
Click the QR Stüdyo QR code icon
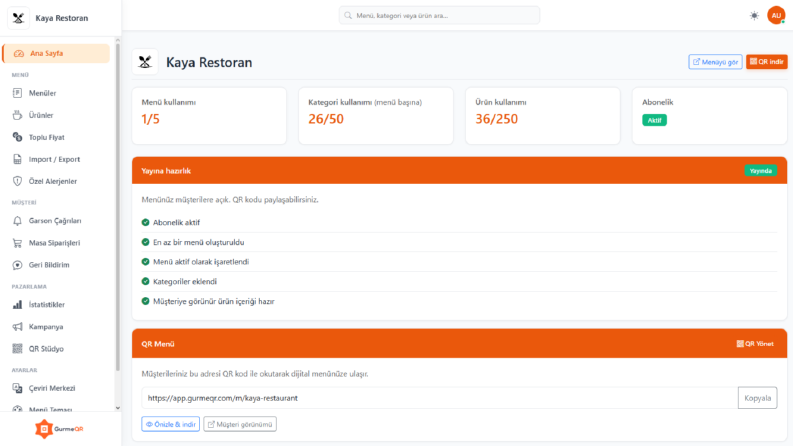coord(17,348)
